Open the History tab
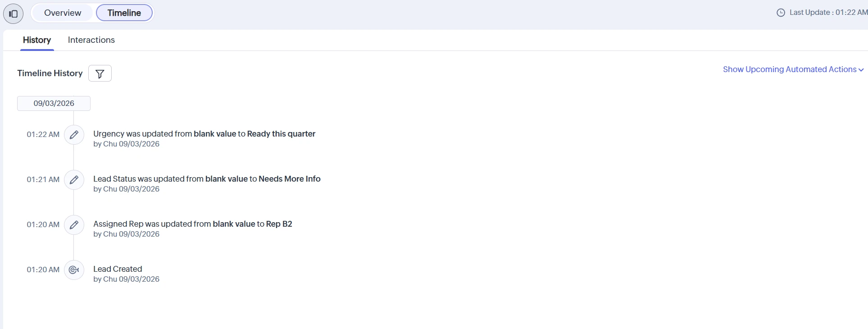Viewport: 868px width, 329px height. coord(37,40)
